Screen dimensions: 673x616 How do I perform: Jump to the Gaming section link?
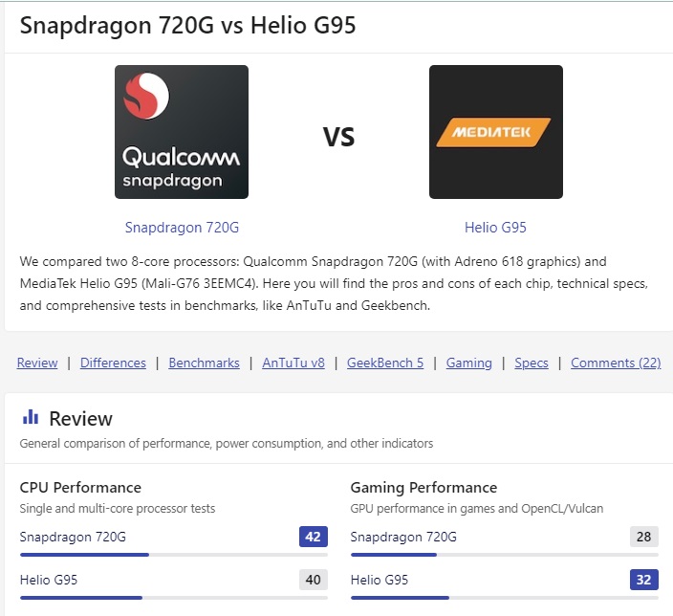click(468, 363)
